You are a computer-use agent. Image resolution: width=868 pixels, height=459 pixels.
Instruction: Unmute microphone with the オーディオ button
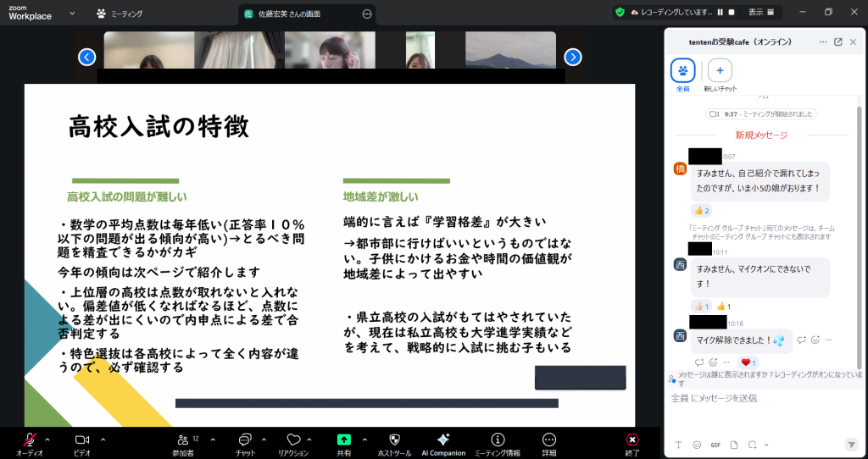point(30,440)
